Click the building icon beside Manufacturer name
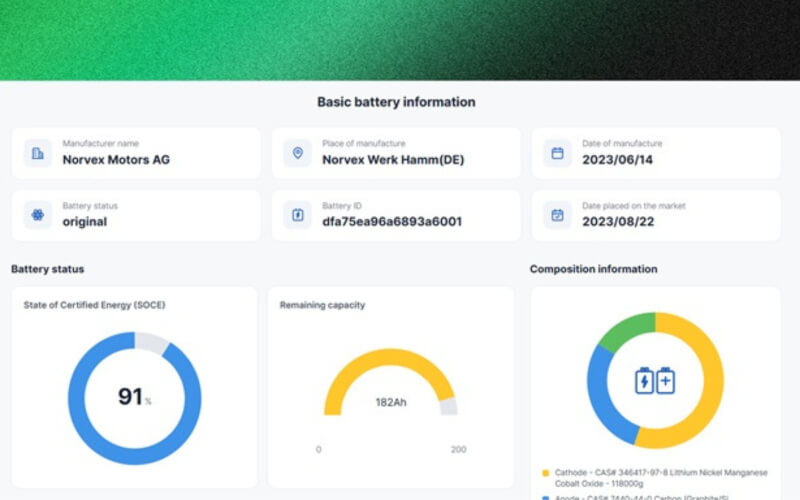This screenshot has height=500, width=800. (38, 153)
